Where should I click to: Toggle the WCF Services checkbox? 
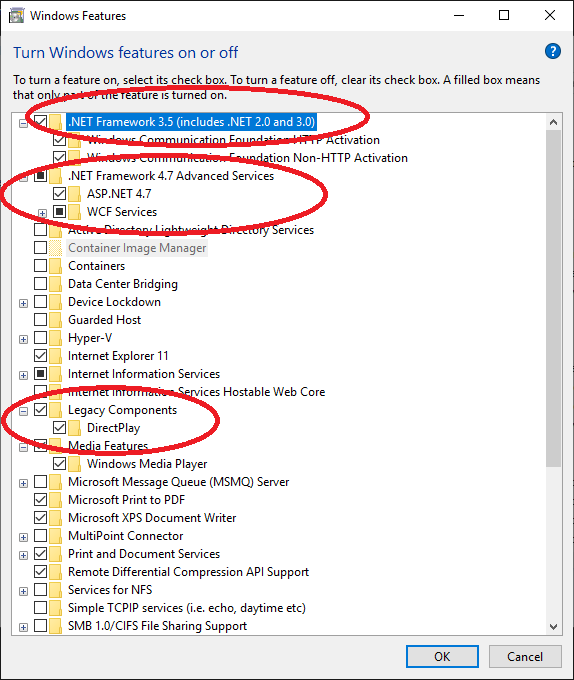click(59, 212)
